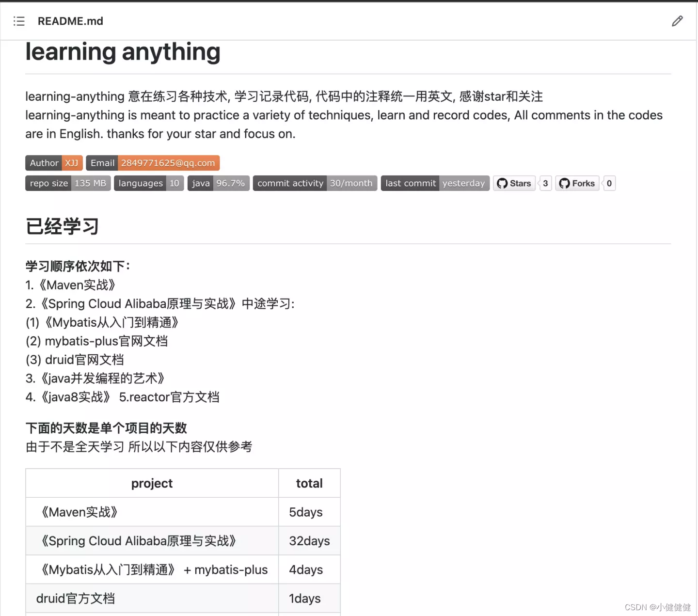Screen dimensions: 698x616
Task: Click the line (2) mybatis-plus官网文档
Action: click(x=96, y=341)
